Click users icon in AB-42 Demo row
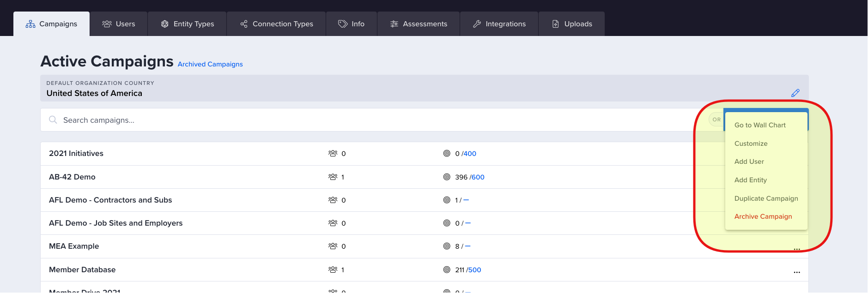The width and height of the screenshot is (868, 293). pos(333,177)
